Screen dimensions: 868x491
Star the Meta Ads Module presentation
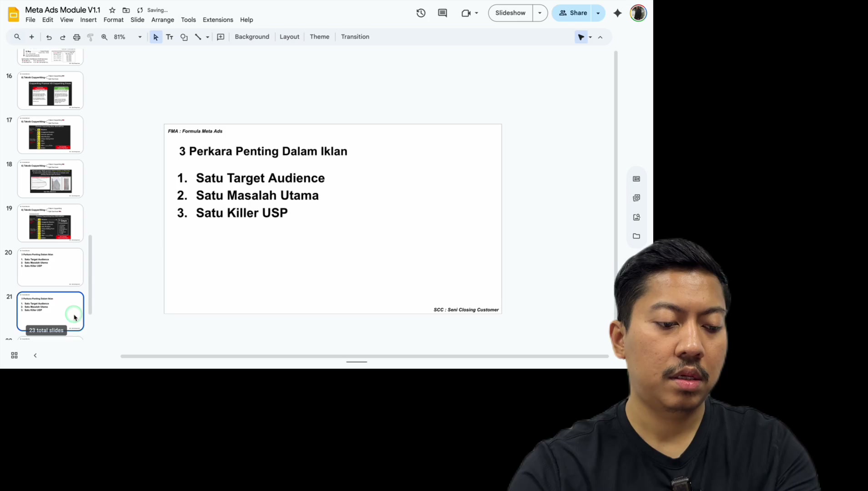[x=112, y=10]
